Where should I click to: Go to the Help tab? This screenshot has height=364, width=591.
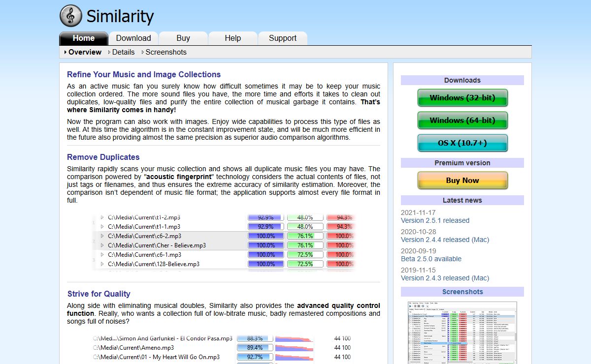coord(233,38)
